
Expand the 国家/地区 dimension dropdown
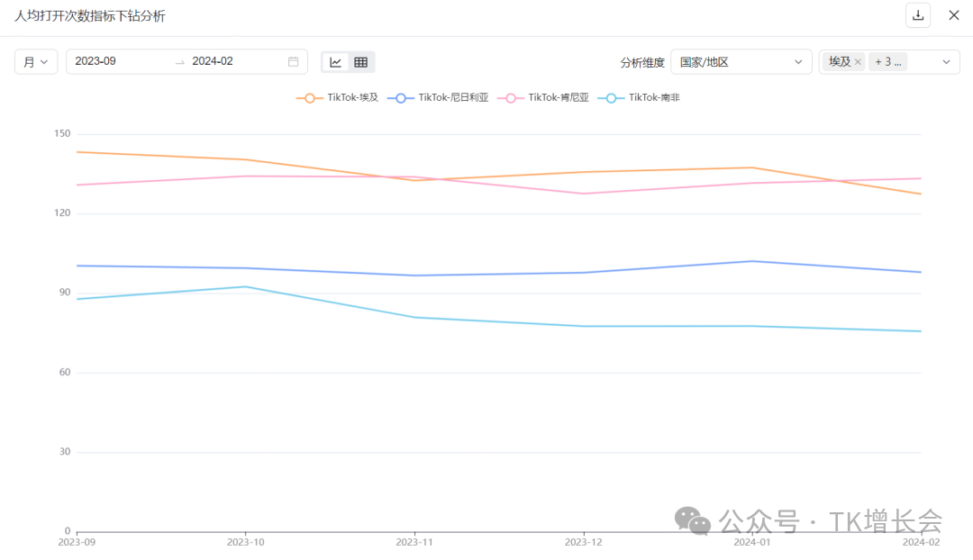click(741, 62)
